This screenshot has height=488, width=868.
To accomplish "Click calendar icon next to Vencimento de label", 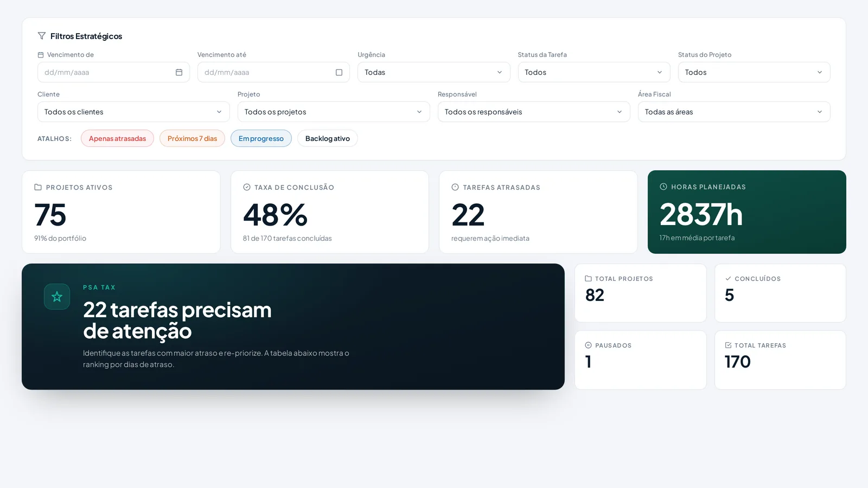I will click(x=41, y=55).
